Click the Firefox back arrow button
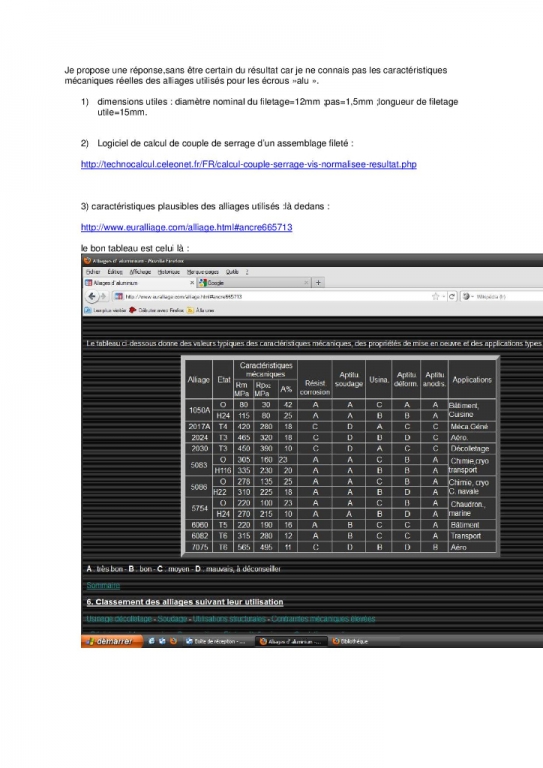Image resolution: width=543 pixels, height=768 pixels. (x=92, y=296)
